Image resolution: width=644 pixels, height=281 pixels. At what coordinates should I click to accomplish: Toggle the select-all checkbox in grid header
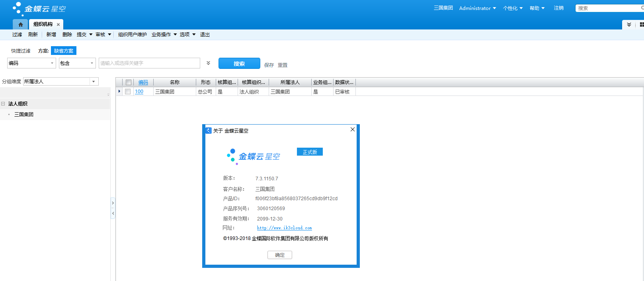[x=129, y=82]
